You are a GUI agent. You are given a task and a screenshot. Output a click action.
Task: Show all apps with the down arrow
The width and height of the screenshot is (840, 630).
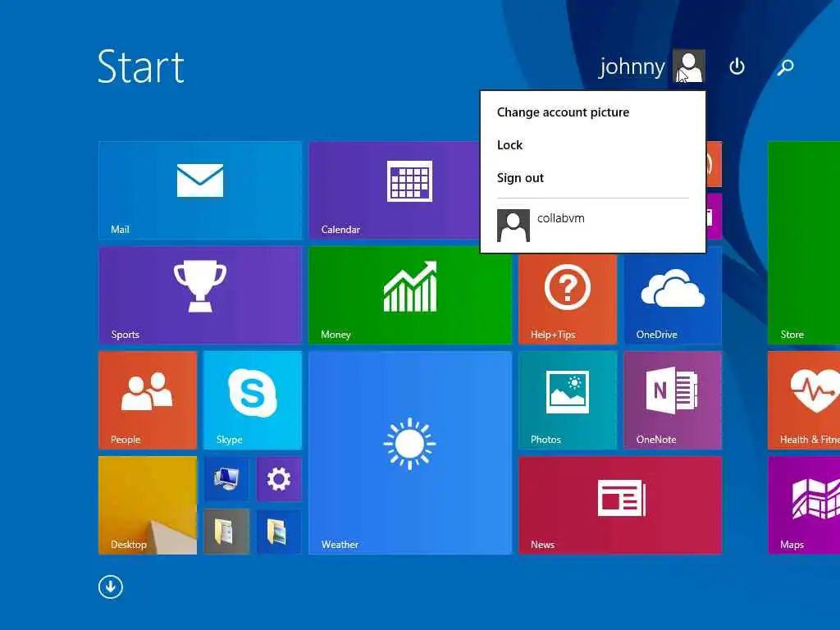(111, 587)
